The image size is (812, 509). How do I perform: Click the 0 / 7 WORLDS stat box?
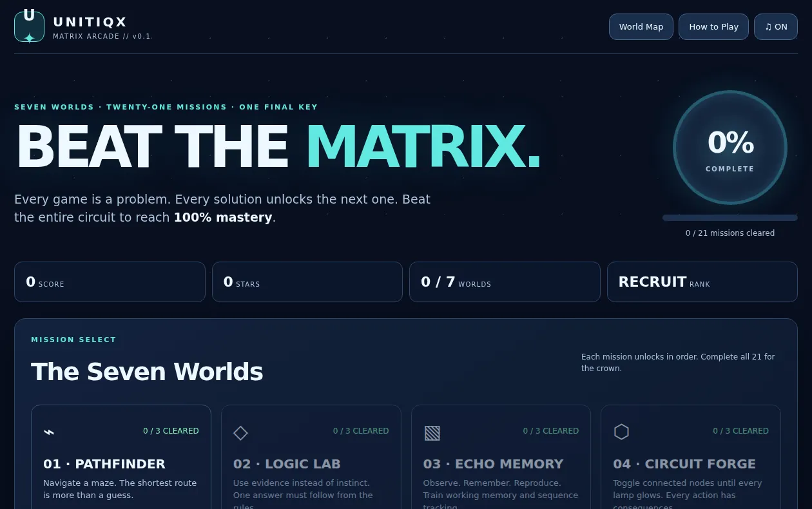point(505,282)
